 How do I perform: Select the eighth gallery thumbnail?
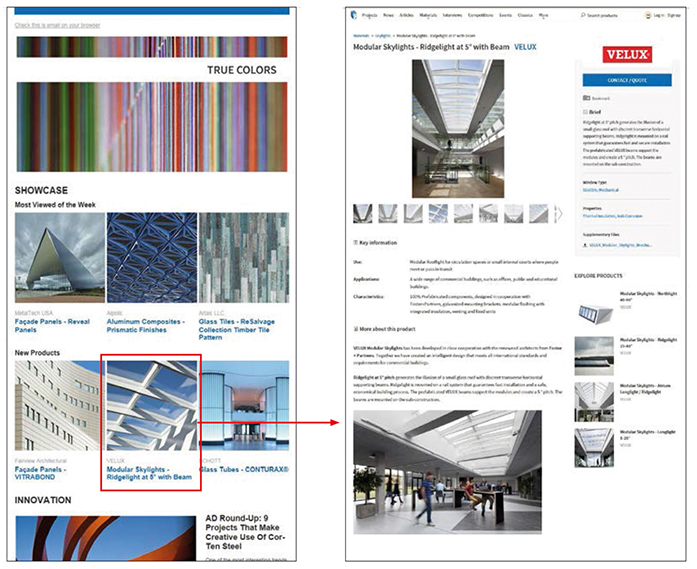point(538,213)
